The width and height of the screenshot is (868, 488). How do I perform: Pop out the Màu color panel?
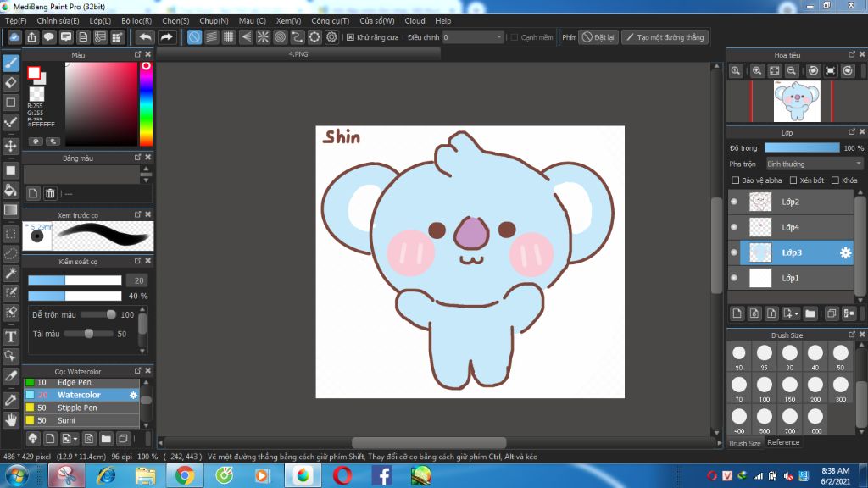137,54
